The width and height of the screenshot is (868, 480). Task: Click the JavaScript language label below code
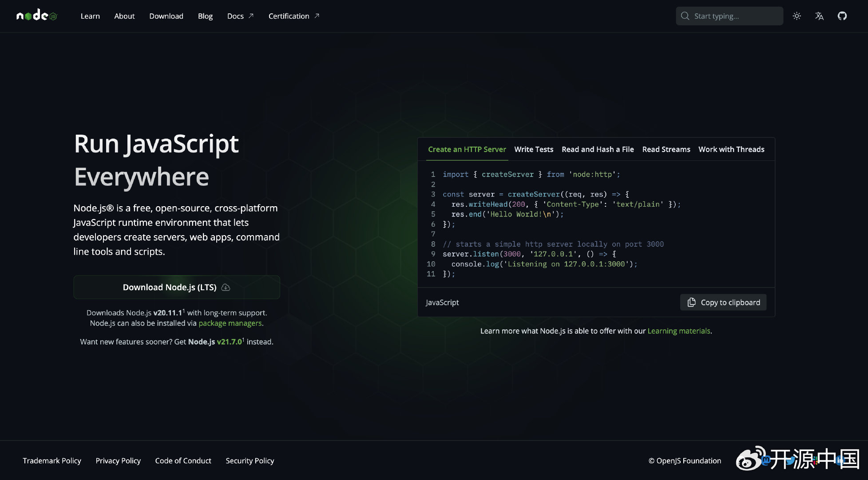coord(442,303)
